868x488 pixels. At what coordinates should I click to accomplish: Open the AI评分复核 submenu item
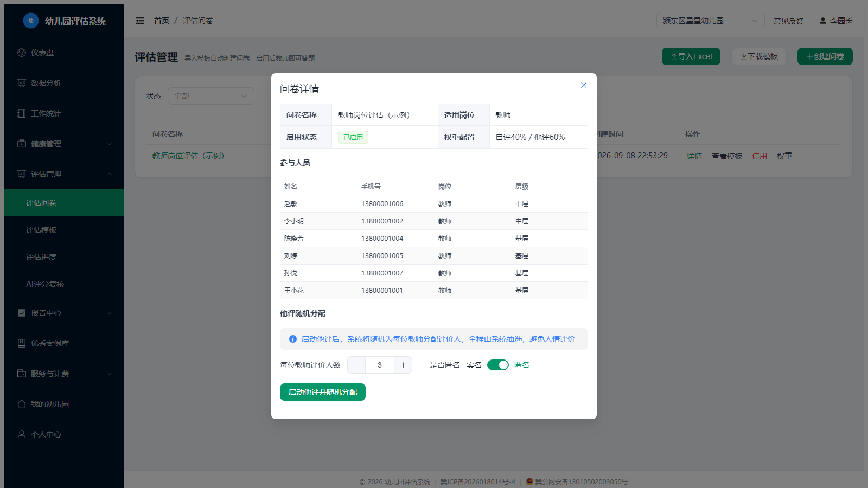tap(64, 284)
